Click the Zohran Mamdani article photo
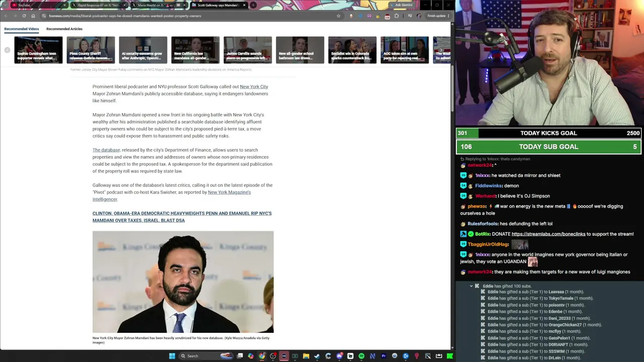 [x=183, y=282]
